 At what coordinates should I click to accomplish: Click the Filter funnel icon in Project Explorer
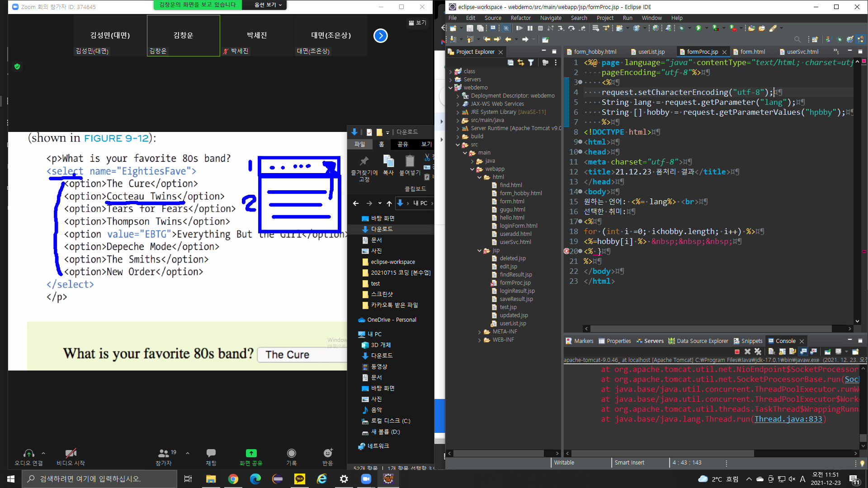(x=531, y=62)
